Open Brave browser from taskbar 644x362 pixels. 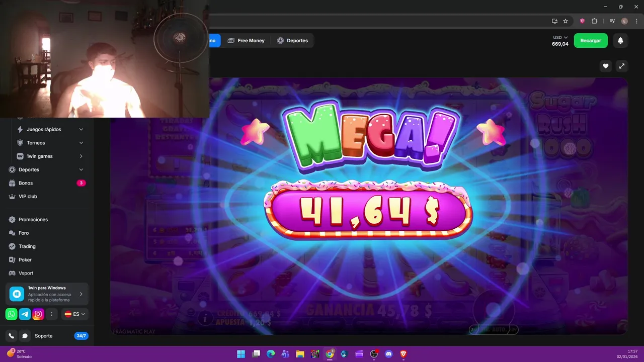click(x=404, y=354)
